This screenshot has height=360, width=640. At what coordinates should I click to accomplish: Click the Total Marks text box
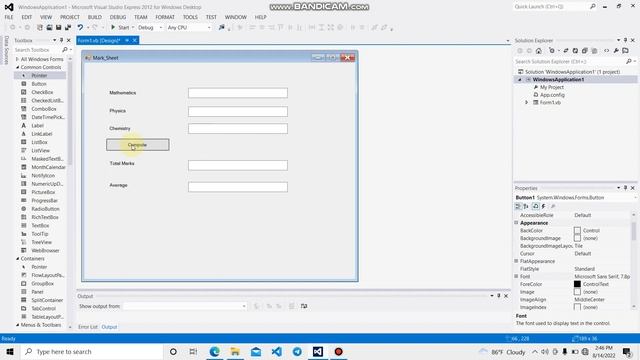pos(238,165)
